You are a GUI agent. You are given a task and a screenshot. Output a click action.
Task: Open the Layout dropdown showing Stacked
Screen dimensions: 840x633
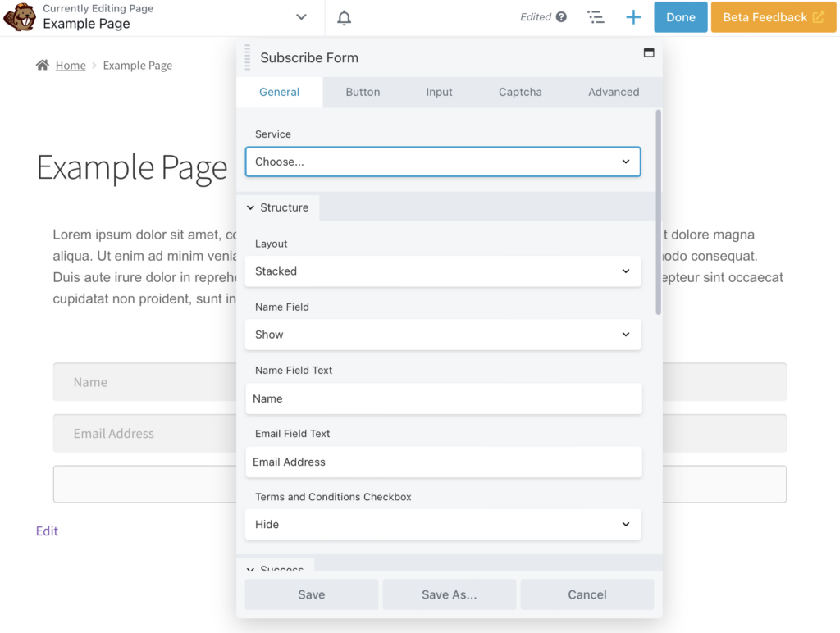443,271
